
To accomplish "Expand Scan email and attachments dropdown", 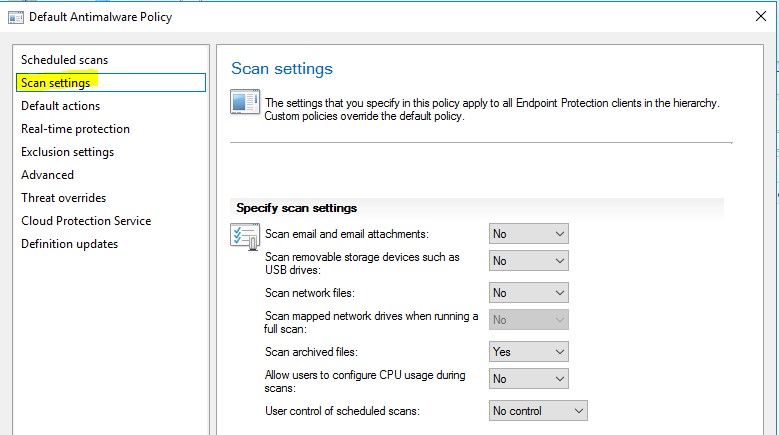I will tap(528, 234).
